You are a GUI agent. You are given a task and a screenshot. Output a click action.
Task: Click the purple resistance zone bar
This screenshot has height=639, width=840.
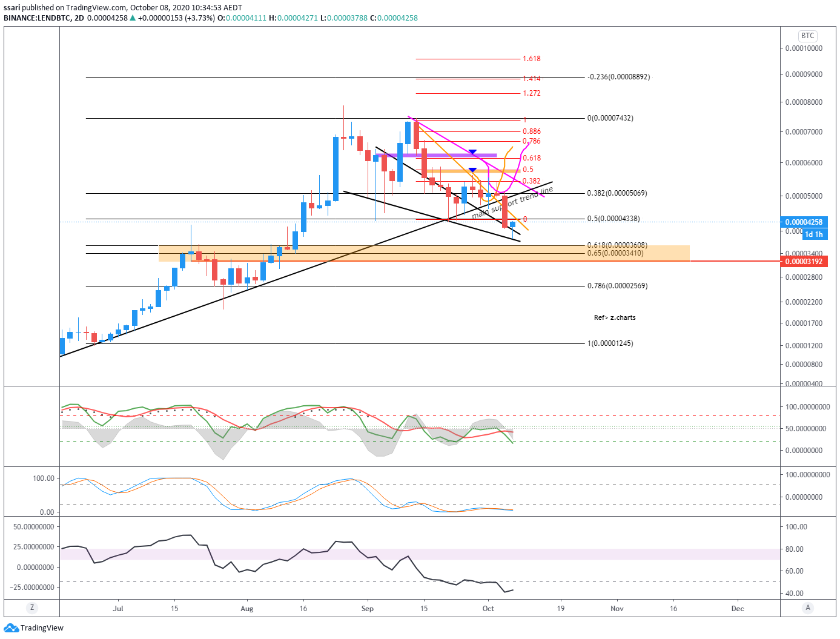[x=437, y=156]
